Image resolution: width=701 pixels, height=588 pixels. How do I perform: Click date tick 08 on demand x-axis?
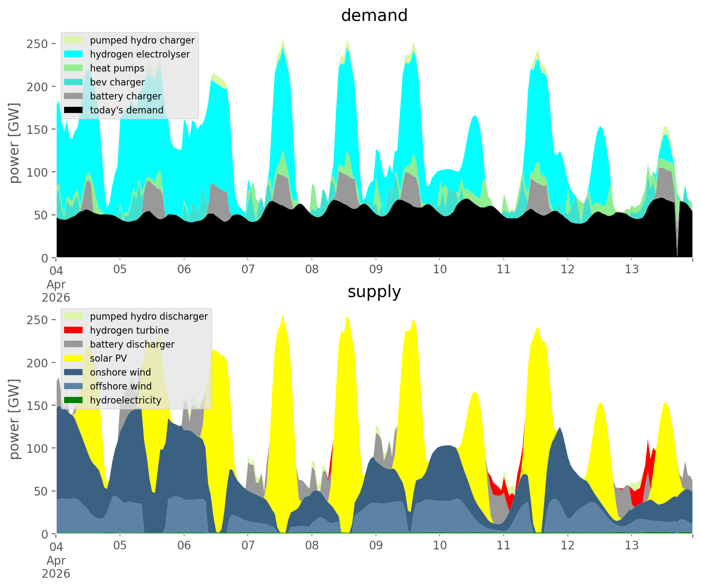[x=312, y=270]
